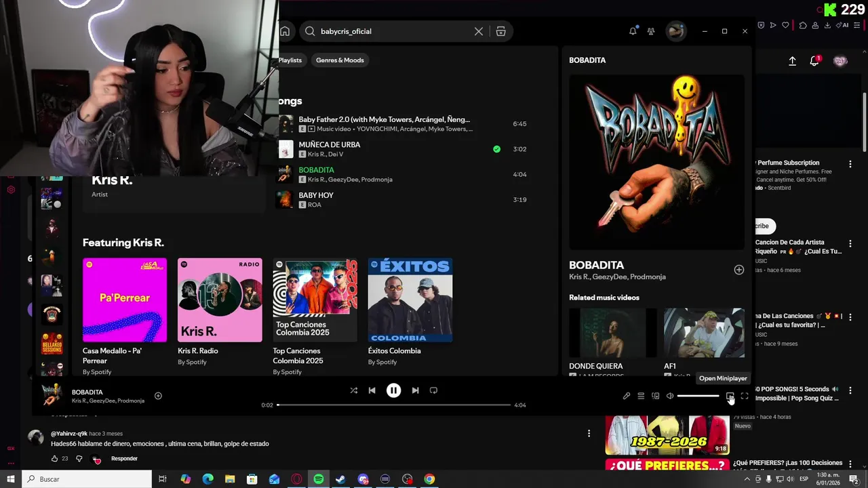
Task: Open Bellako Sessions in library sidebar
Action: 52,344
